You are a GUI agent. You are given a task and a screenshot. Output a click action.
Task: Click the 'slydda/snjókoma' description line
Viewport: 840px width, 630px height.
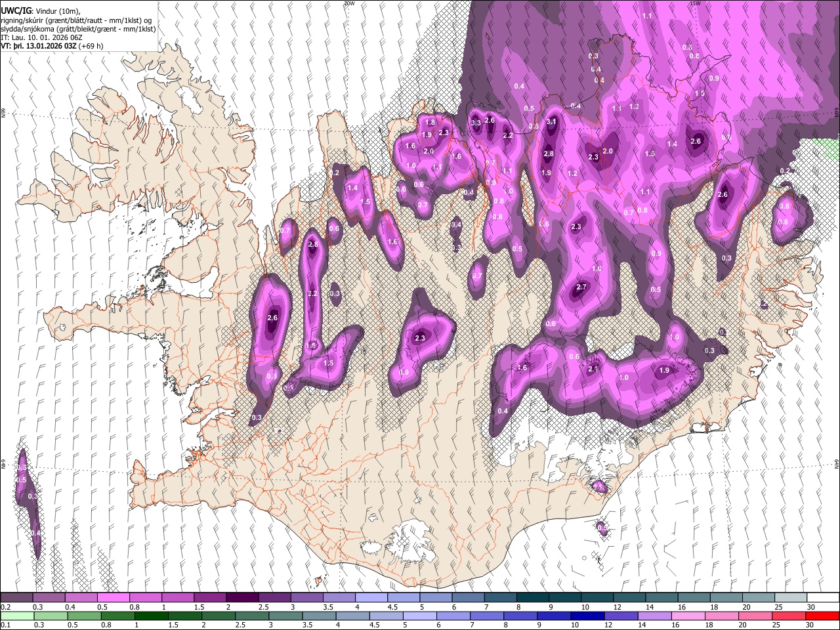pyautogui.click(x=78, y=30)
